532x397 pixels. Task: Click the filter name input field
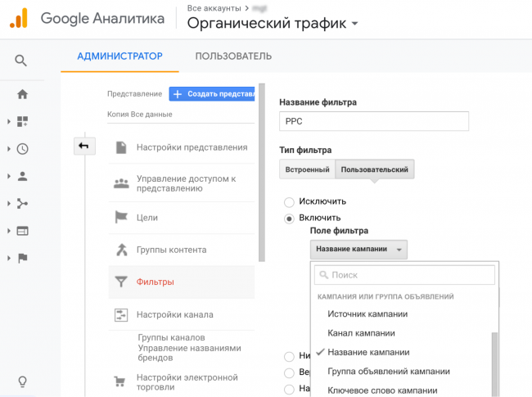pyautogui.click(x=374, y=121)
